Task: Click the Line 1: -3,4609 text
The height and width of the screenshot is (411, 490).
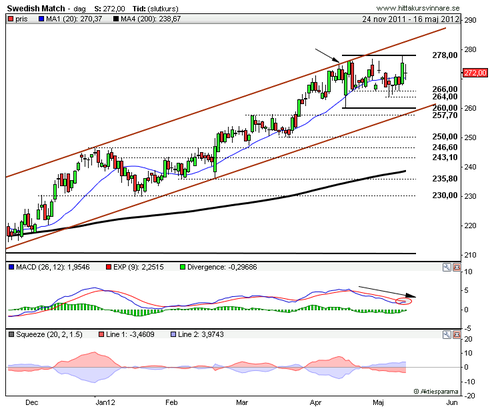Action: [130, 334]
